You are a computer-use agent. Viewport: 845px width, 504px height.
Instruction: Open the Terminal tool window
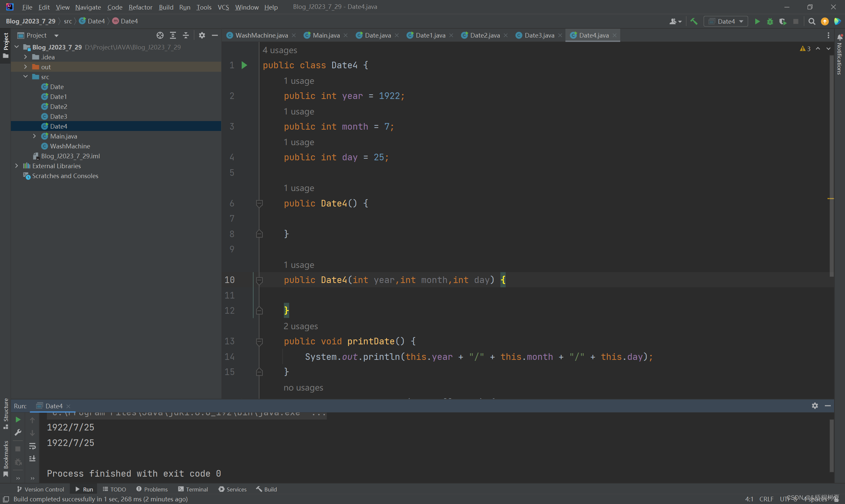pyautogui.click(x=193, y=489)
